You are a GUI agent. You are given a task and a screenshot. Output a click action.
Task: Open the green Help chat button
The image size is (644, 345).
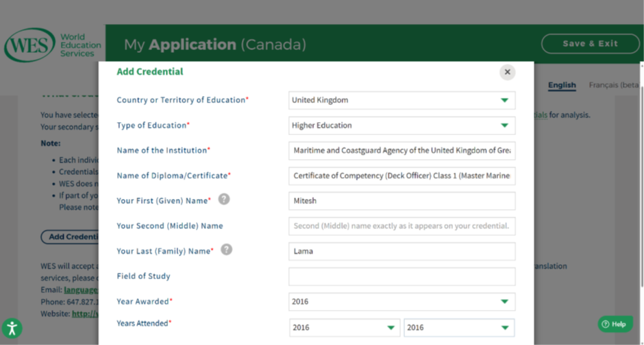tap(615, 324)
